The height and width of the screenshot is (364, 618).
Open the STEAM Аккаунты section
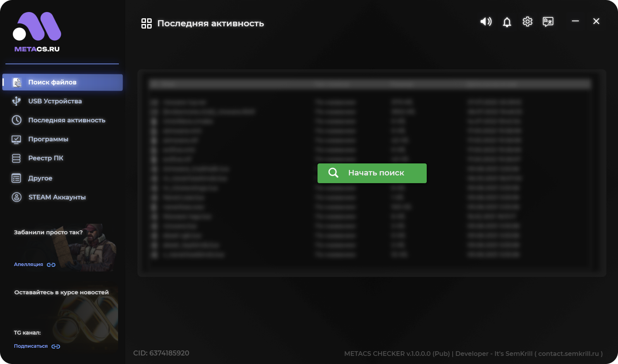pos(57,197)
